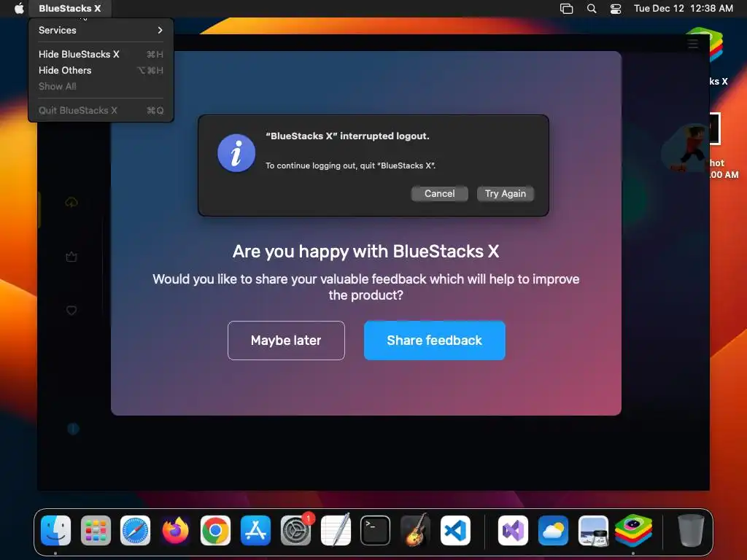Screen dimensions: 747x560
Task: Click the Stage Manager menu bar icon
Action: point(566,9)
